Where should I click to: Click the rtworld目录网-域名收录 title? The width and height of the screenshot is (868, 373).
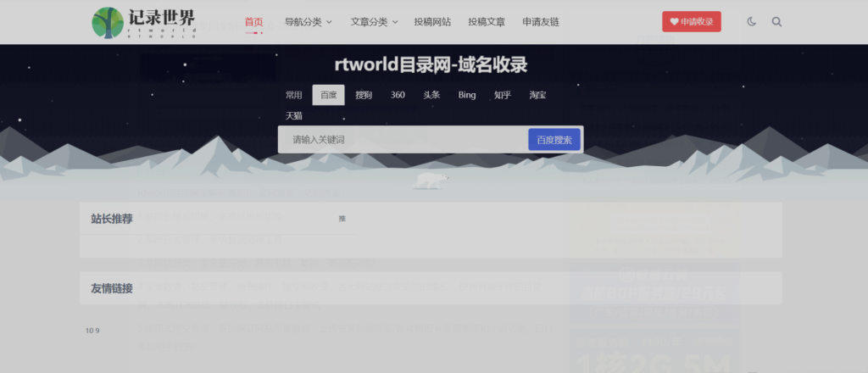(431, 64)
